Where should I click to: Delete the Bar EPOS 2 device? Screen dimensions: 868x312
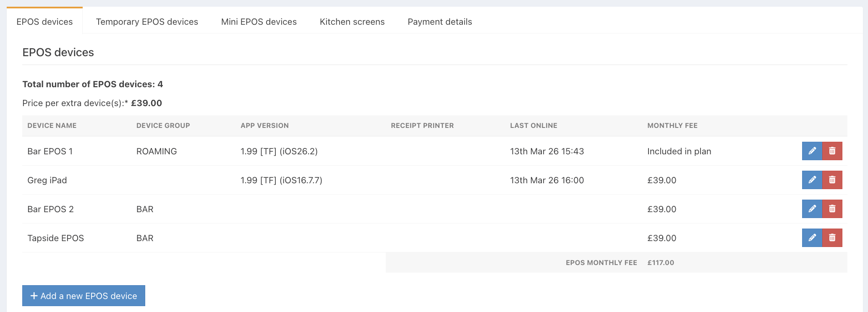tap(832, 209)
